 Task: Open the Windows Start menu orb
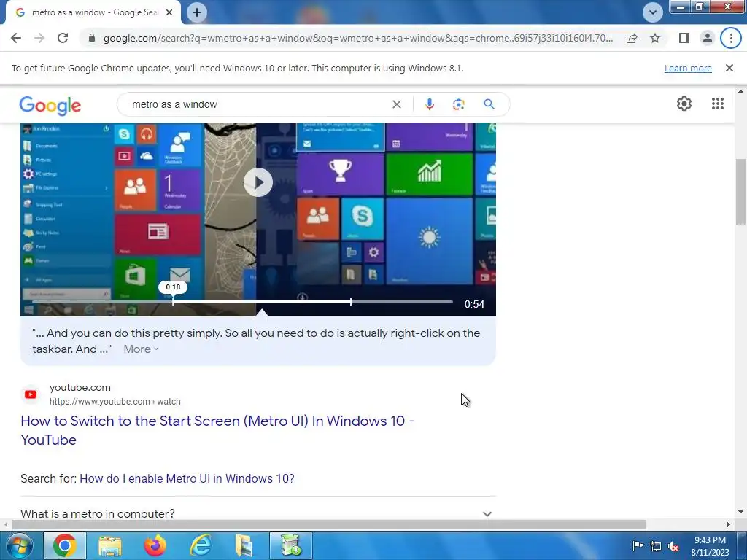pos(20,545)
